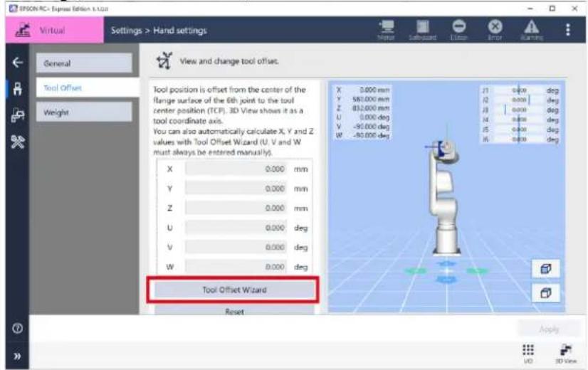Click the U angle input field

(236, 228)
